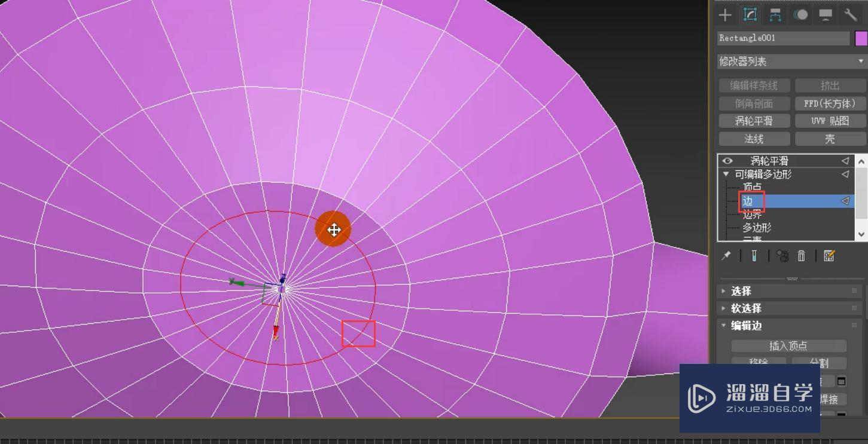Open the Display panel tab
The image size is (868, 444).
pyautogui.click(x=826, y=15)
